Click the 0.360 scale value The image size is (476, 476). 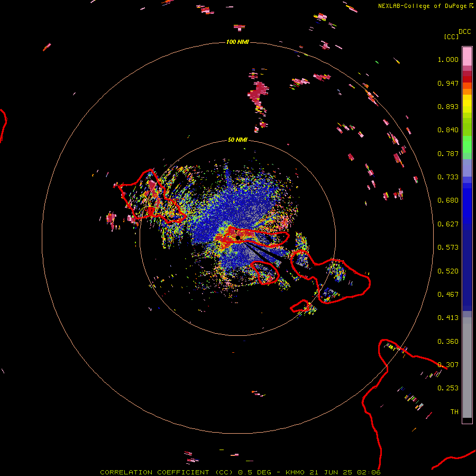pos(448,342)
